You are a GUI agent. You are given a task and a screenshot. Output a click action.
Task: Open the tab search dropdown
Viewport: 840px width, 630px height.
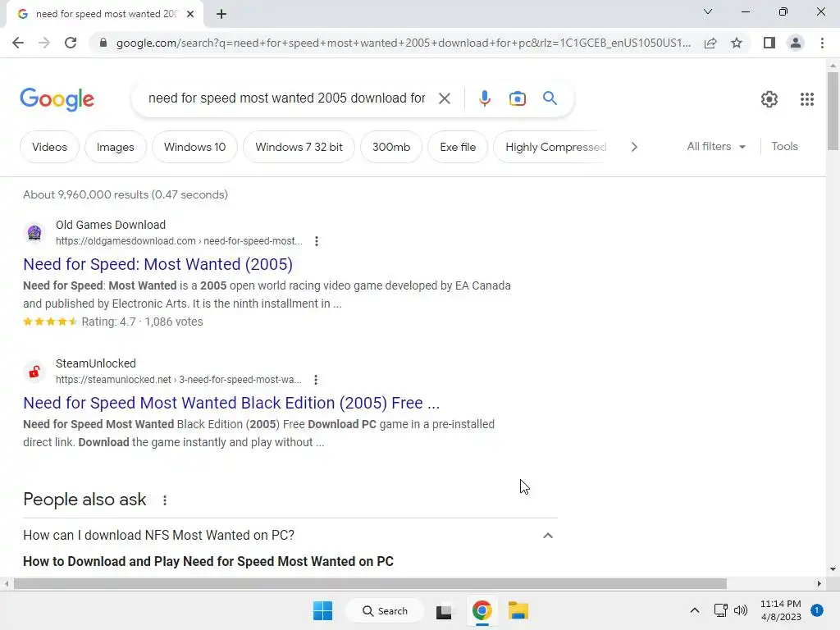coord(708,11)
